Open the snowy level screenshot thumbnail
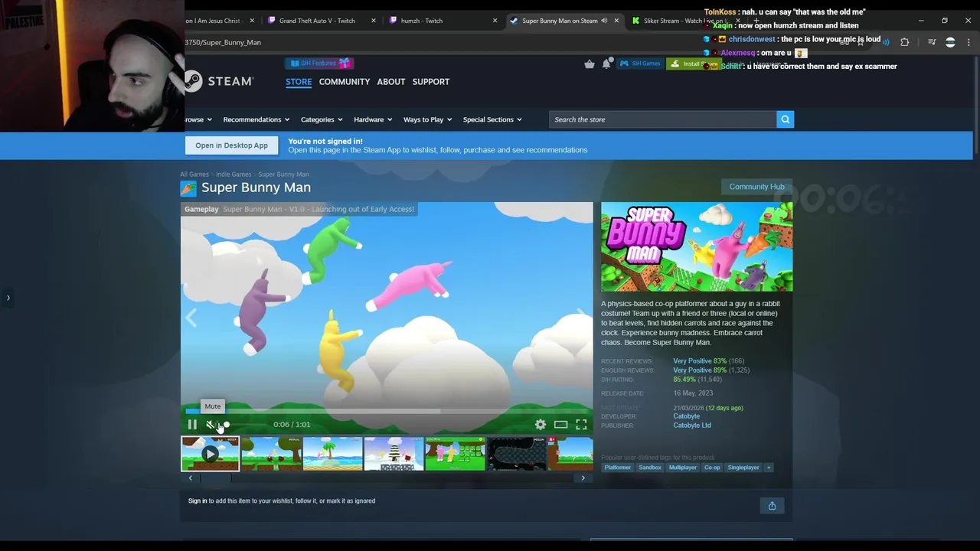Image resolution: width=980 pixels, height=551 pixels. point(394,454)
